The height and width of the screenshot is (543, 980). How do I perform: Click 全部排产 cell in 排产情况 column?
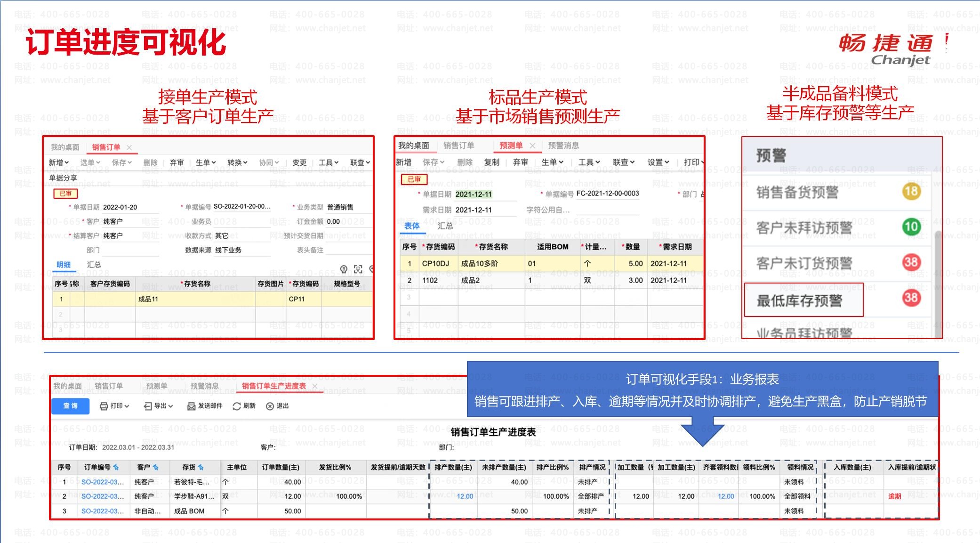(x=591, y=496)
